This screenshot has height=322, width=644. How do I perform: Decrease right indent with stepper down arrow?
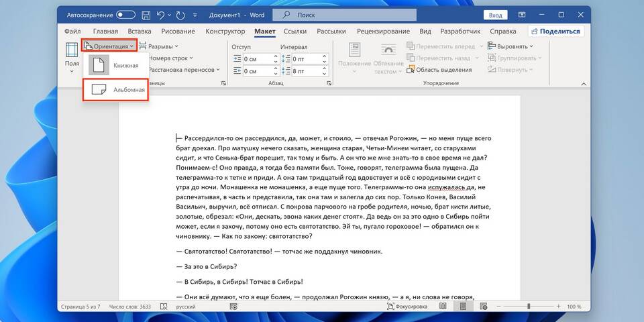(x=276, y=74)
